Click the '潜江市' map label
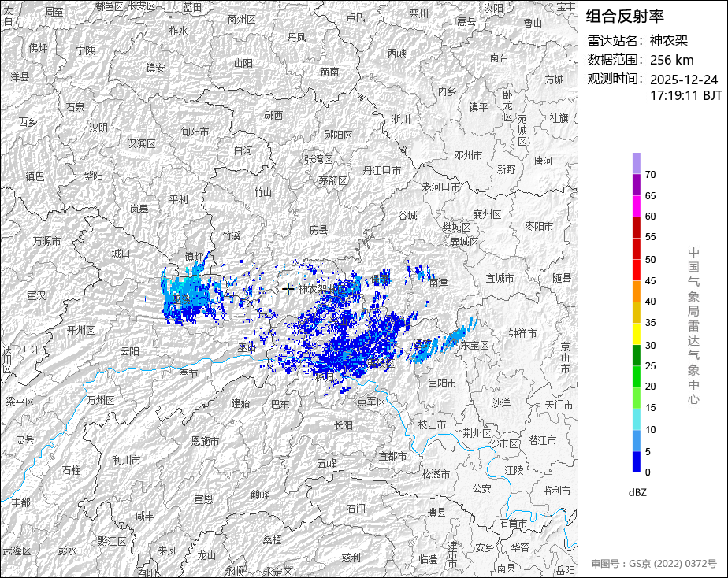 (542, 441)
